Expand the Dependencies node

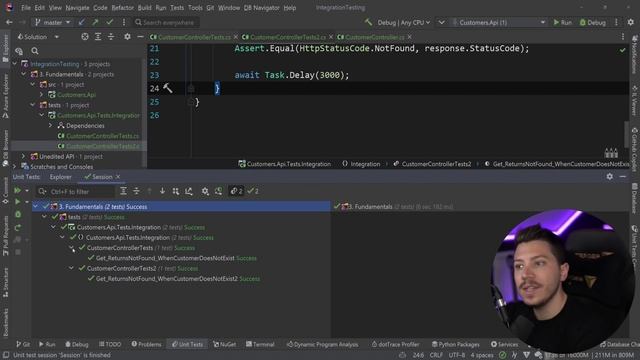point(51,126)
